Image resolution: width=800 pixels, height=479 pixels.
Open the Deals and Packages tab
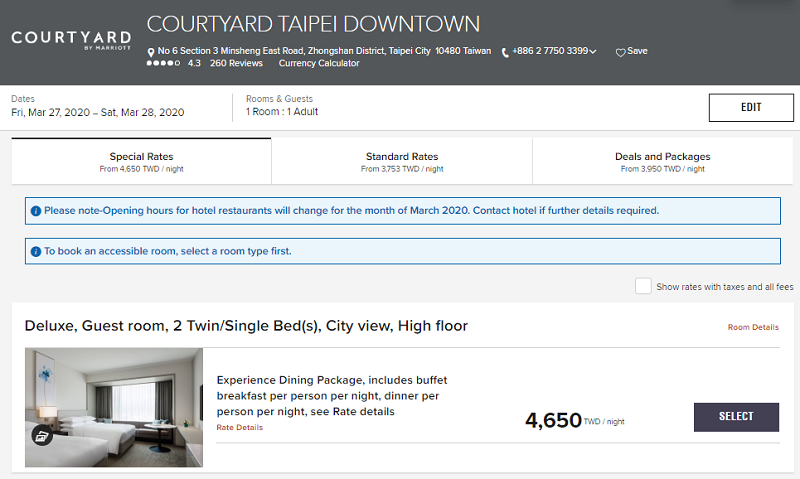click(x=662, y=161)
